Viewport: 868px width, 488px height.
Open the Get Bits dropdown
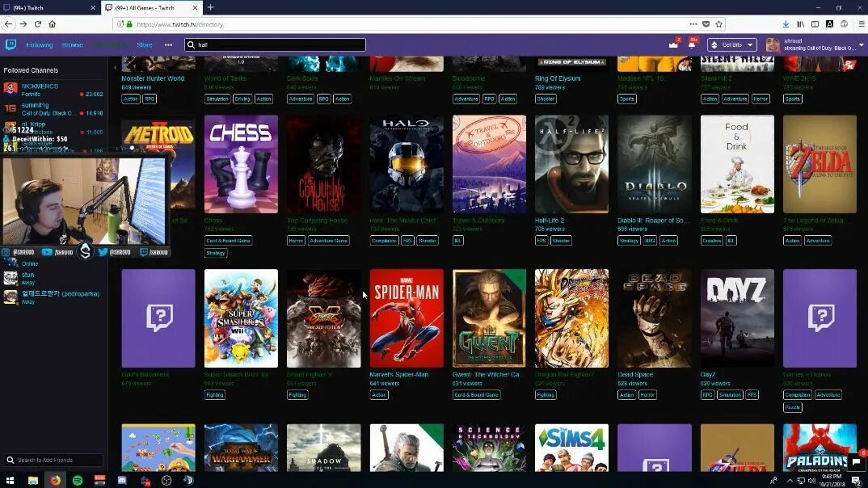(732, 44)
